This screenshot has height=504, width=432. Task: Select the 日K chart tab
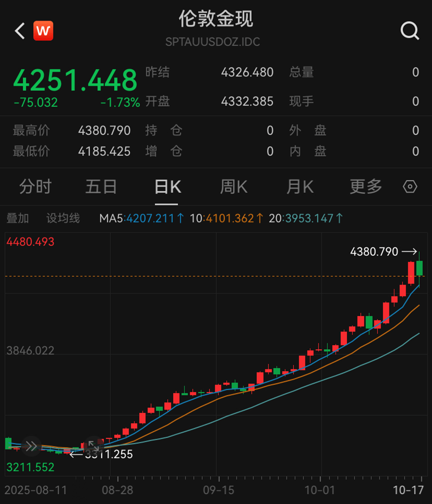click(x=167, y=187)
